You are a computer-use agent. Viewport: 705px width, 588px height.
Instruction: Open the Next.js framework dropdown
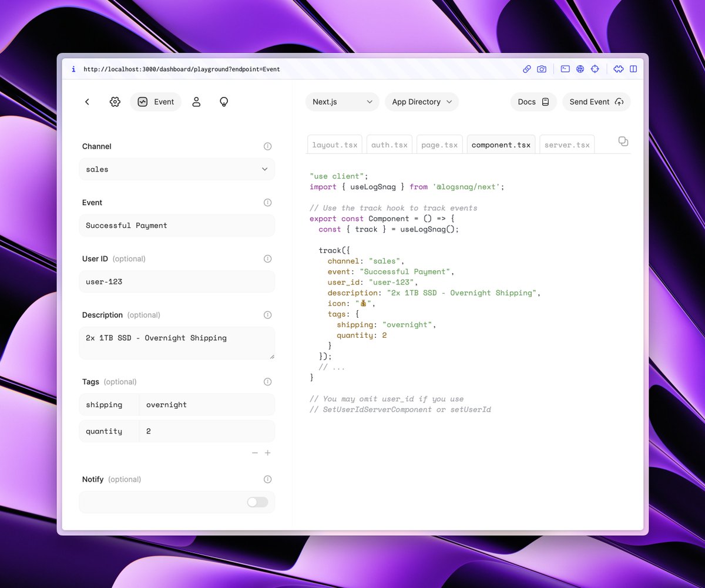pyautogui.click(x=343, y=102)
